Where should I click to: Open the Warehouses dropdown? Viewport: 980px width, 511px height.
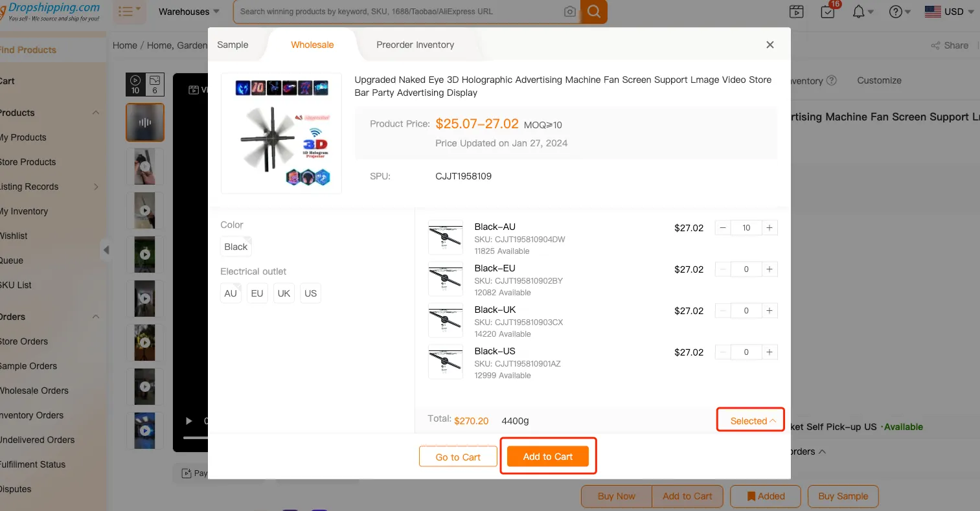[x=189, y=12]
